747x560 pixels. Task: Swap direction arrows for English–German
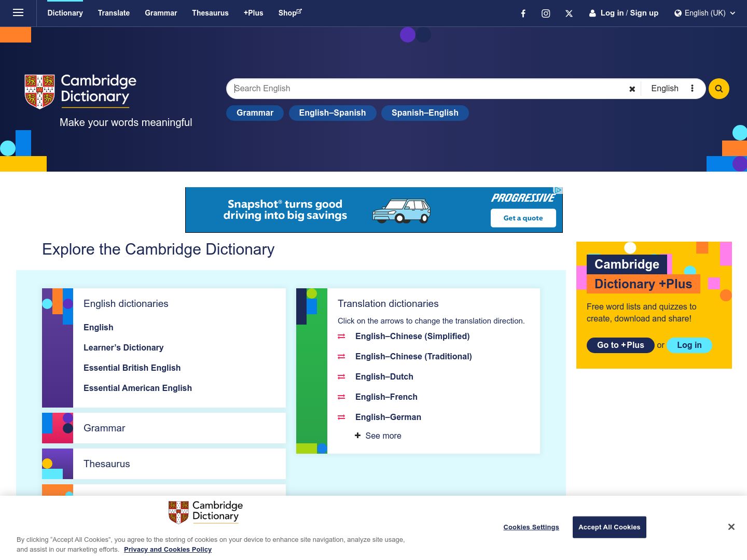pos(341,417)
